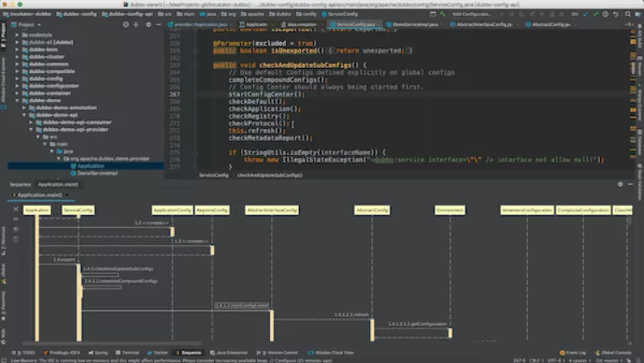Open the Java Enterprise tool window
This screenshot has width=644, height=363.
tap(229, 353)
